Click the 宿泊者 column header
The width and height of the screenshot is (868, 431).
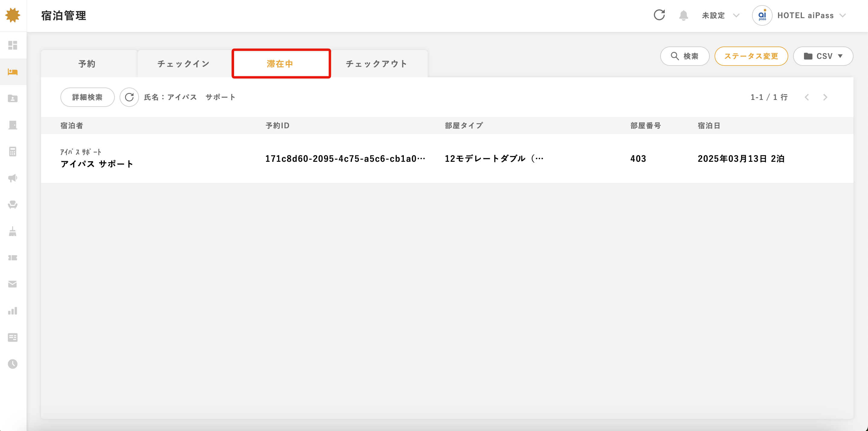click(x=72, y=126)
